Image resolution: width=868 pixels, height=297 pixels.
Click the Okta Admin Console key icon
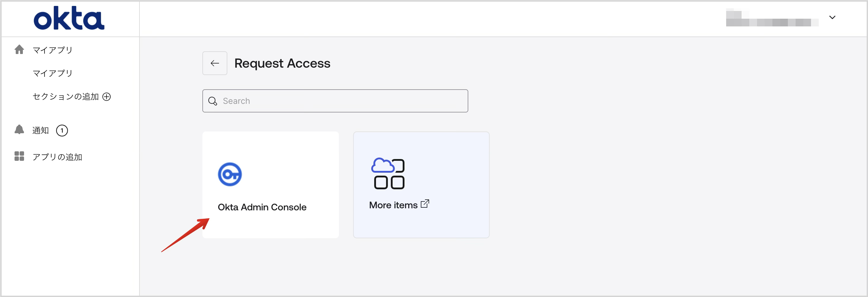[230, 174]
